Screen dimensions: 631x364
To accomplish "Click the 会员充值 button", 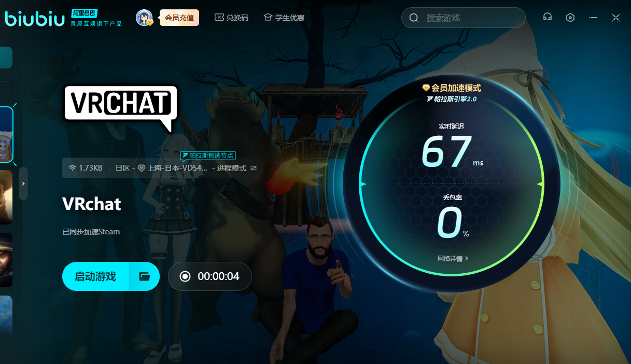I will point(179,18).
